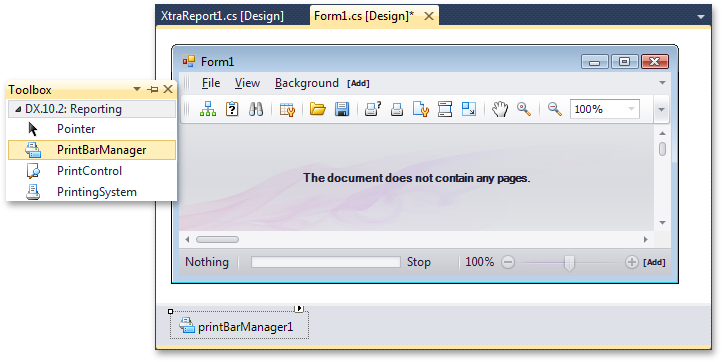Viewport: 722px width, 362px height.
Task: Click [Add] in the status bar
Action: point(654,262)
